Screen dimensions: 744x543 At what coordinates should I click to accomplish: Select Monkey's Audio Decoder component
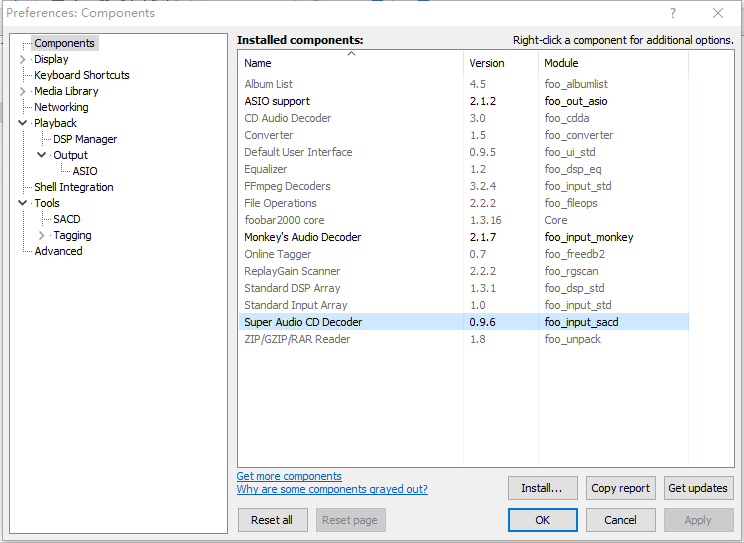[302, 237]
